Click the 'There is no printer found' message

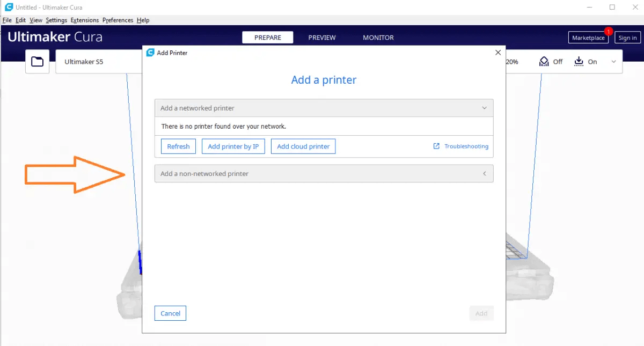pyautogui.click(x=224, y=127)
